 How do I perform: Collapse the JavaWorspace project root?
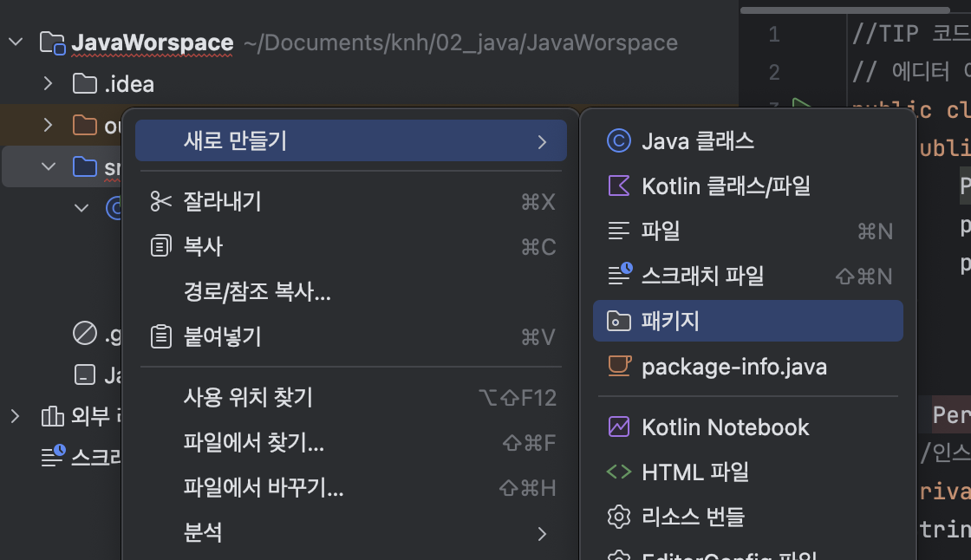click(16, 42)
